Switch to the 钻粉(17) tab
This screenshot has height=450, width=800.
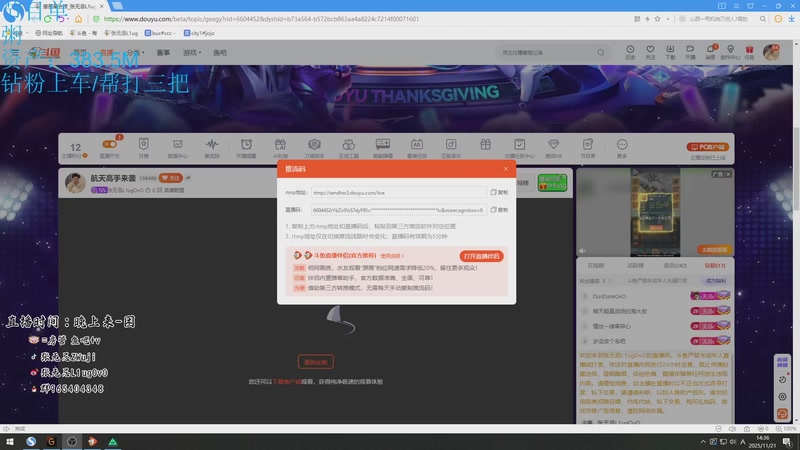pos(715,265)
